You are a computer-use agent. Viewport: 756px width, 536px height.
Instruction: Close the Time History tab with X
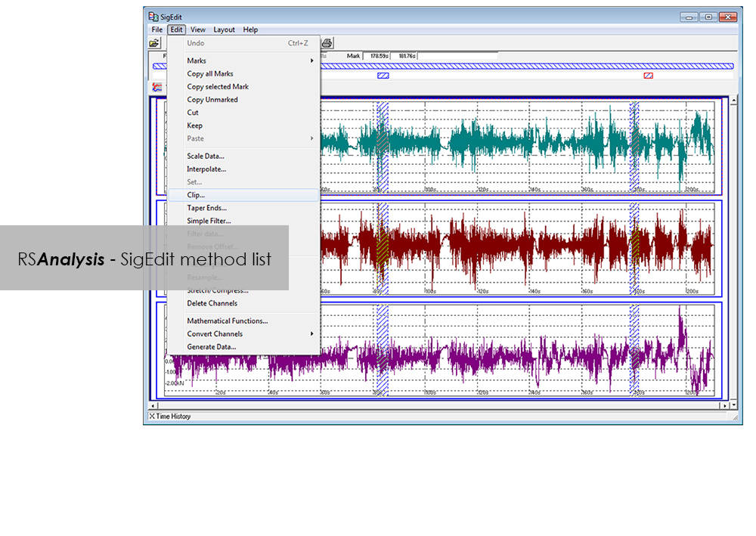(x=151, y=417)
